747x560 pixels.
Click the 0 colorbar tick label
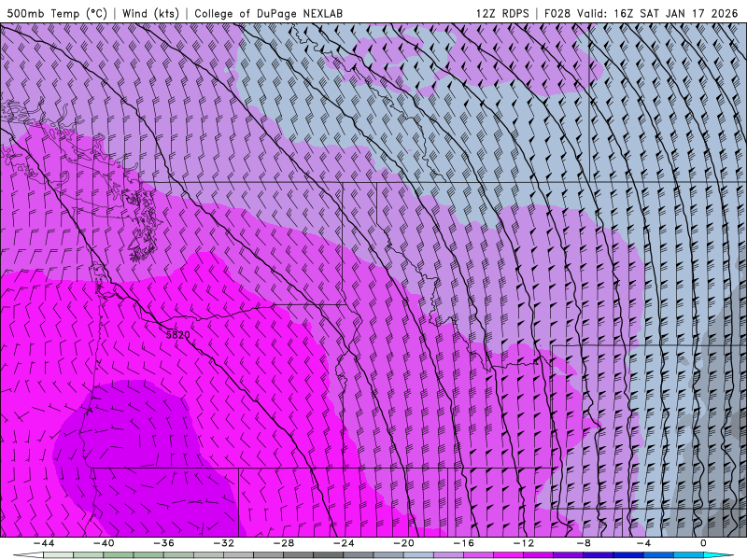703,543
